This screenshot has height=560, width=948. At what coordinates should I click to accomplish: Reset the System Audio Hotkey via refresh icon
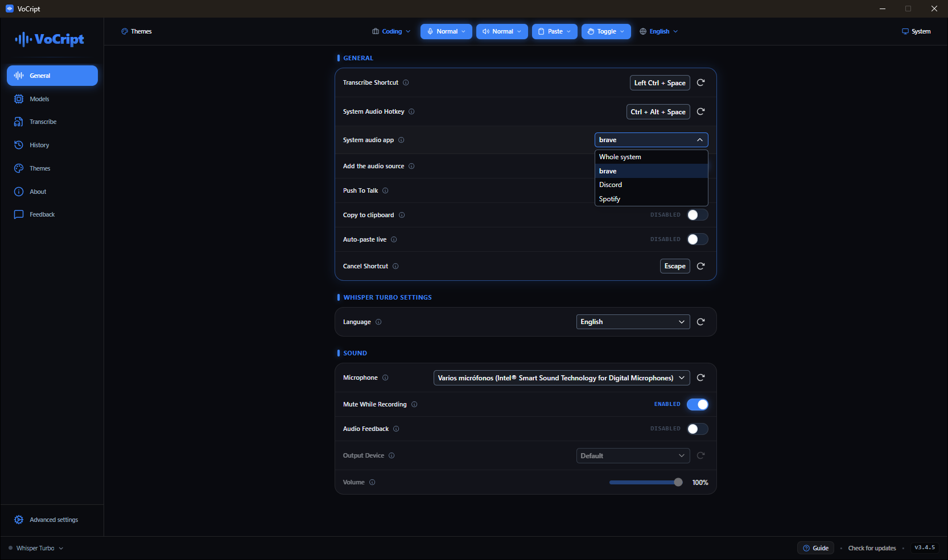pos(701,111)
